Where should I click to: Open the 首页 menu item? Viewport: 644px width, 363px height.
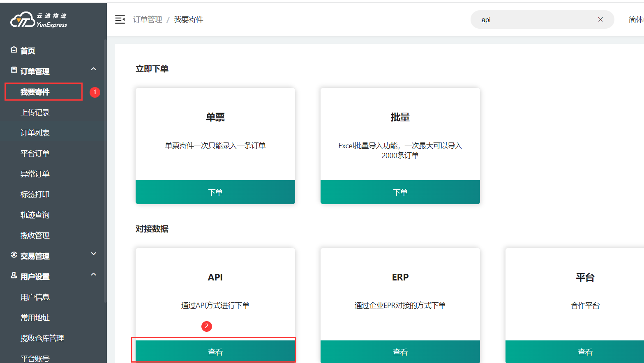tap(28, 51)
